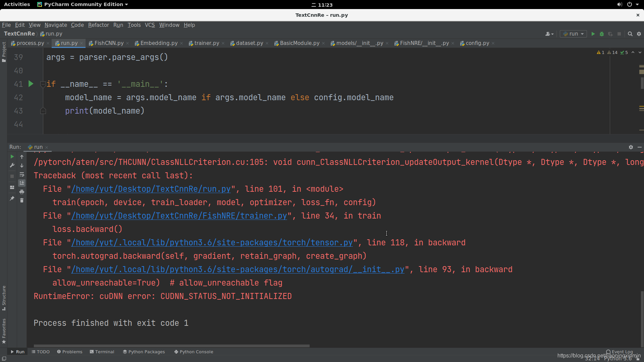Click the Restore Layout icon in the Run panel
The image size is (644, 362).
(x=12, y=187)
